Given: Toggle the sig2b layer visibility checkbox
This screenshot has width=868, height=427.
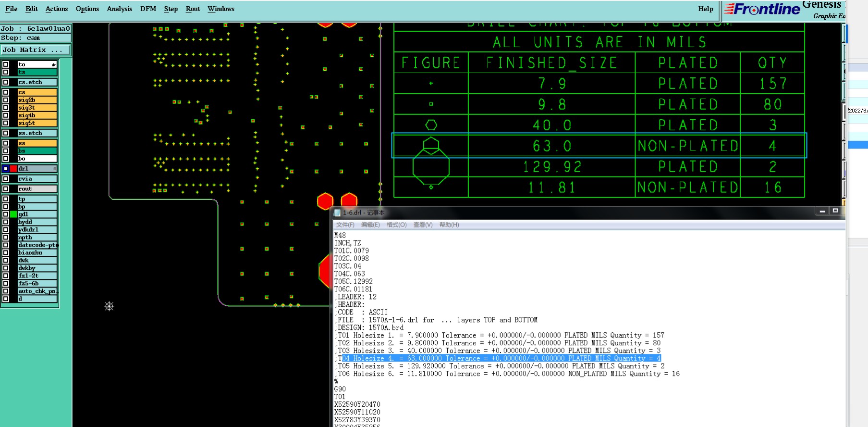Looking at the screenshot, I should (6, 100).
